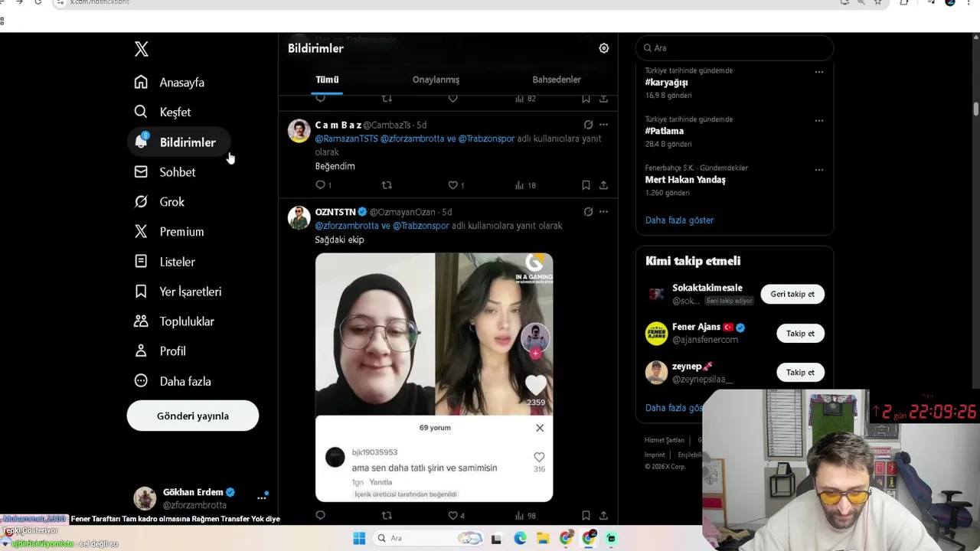Open the Sağdaki ekip tweet image
Viewport: 980px width, 551px height.
[x=434, y=377]
